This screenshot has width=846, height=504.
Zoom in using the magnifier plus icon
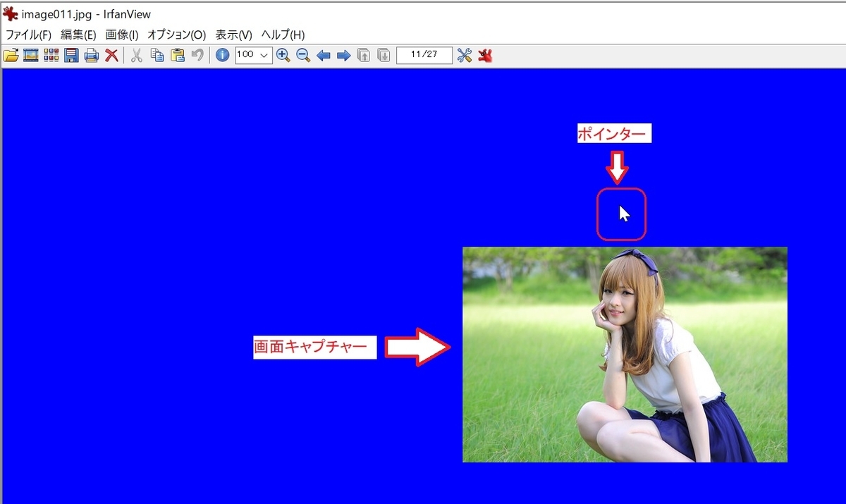point(281,55)
